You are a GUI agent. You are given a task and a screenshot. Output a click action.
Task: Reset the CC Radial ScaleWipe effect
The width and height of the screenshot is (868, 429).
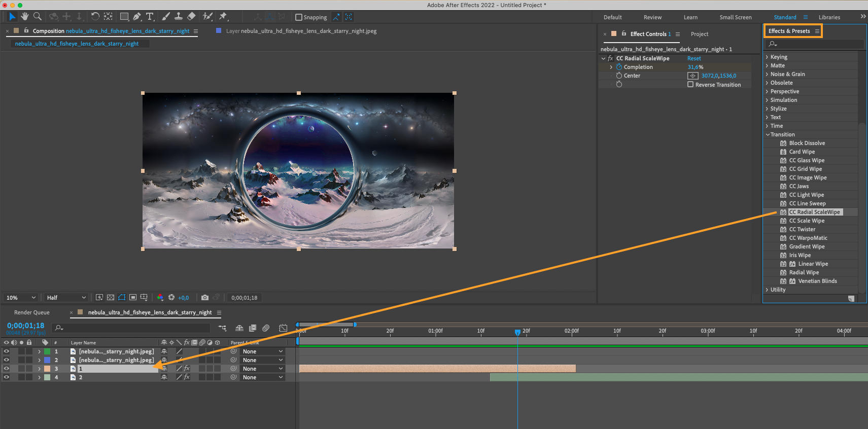tap(694, 58)
